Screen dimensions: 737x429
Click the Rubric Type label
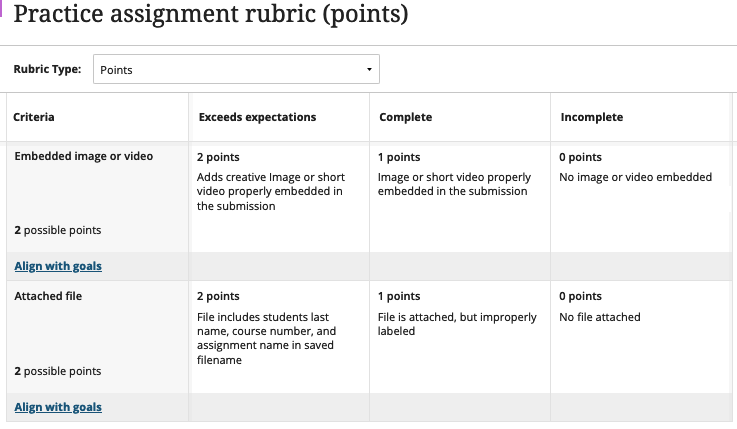click(x=48, y=70)
